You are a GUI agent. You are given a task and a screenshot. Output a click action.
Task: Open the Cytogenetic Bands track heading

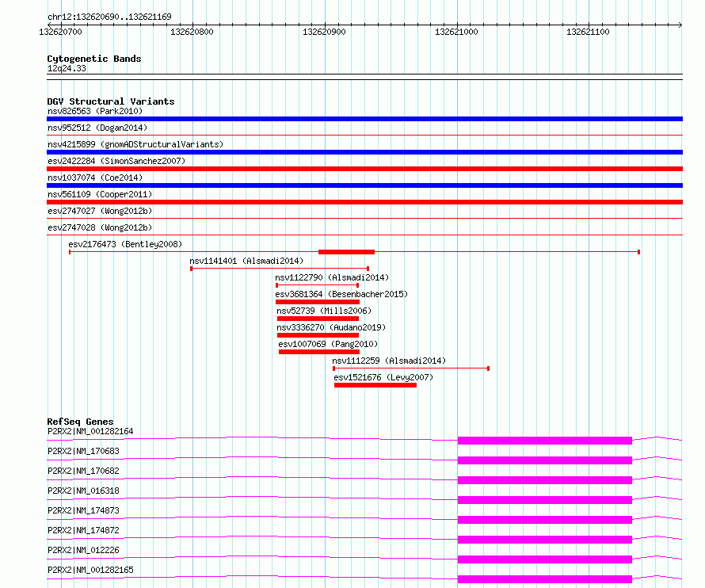coord(94,59)
